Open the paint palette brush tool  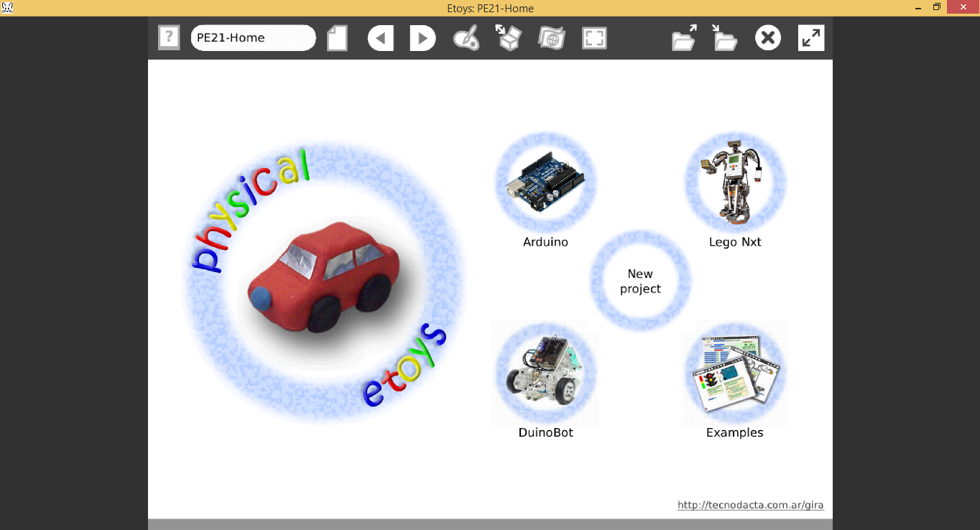(x=466, y=38)
